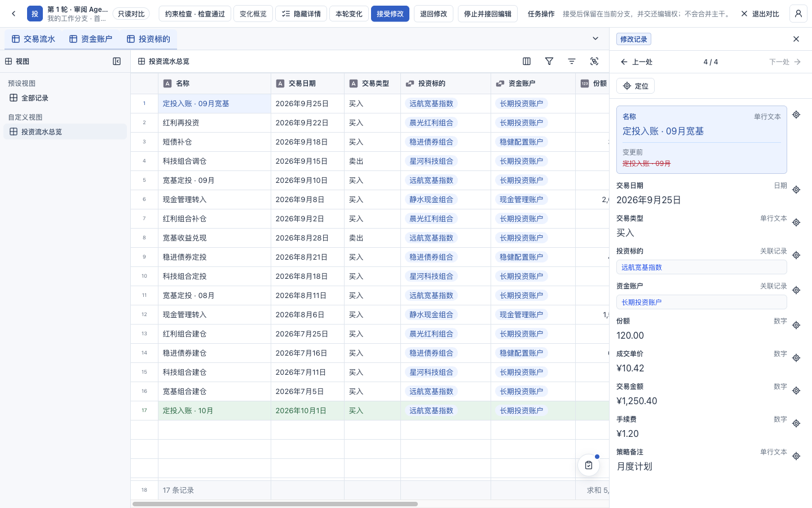Screen dimensions: 812x508
Task: Locate the 份额 field with target icon
Action: [x=796, y=325]
